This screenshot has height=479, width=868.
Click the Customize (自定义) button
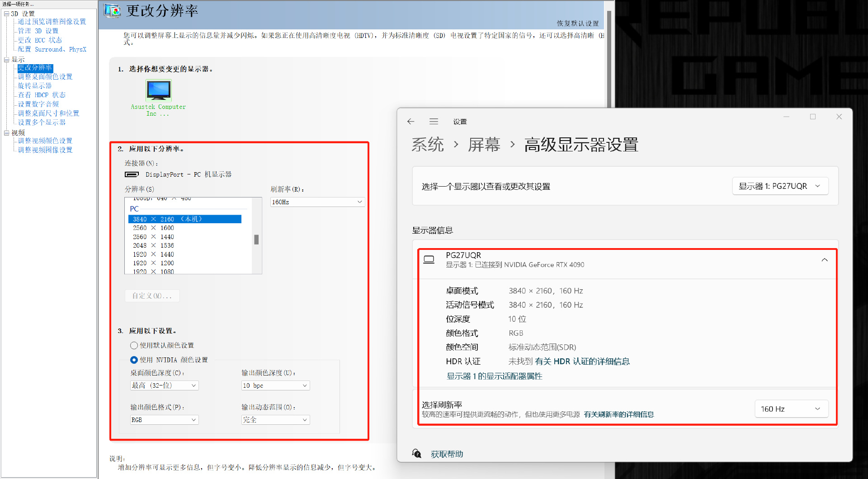[152, 296]
